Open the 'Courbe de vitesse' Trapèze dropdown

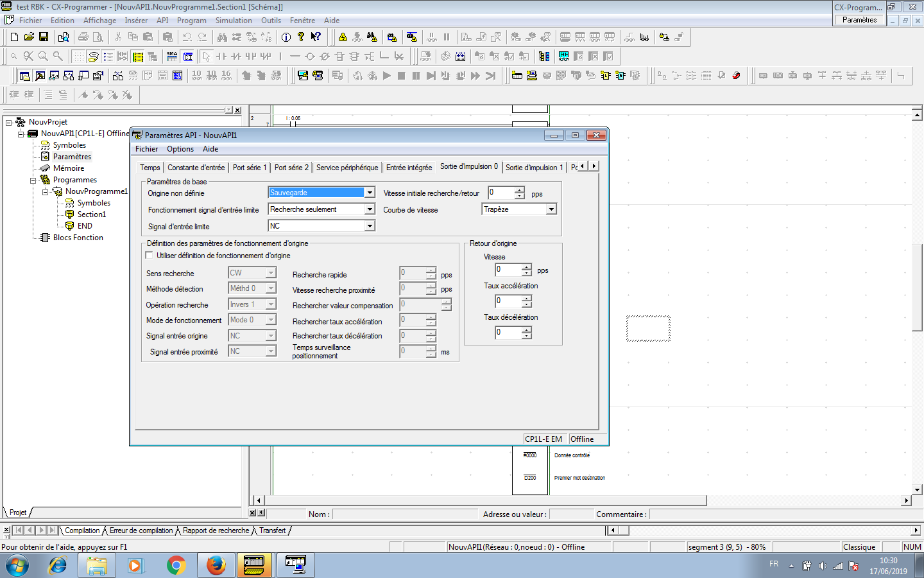point(551,209)
